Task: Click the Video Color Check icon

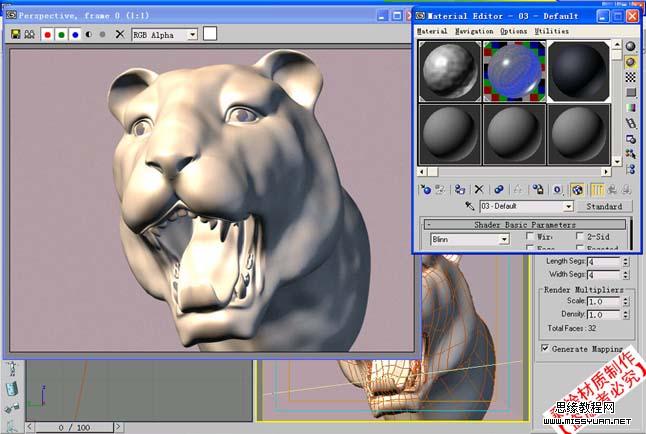Action: (630, 108)
